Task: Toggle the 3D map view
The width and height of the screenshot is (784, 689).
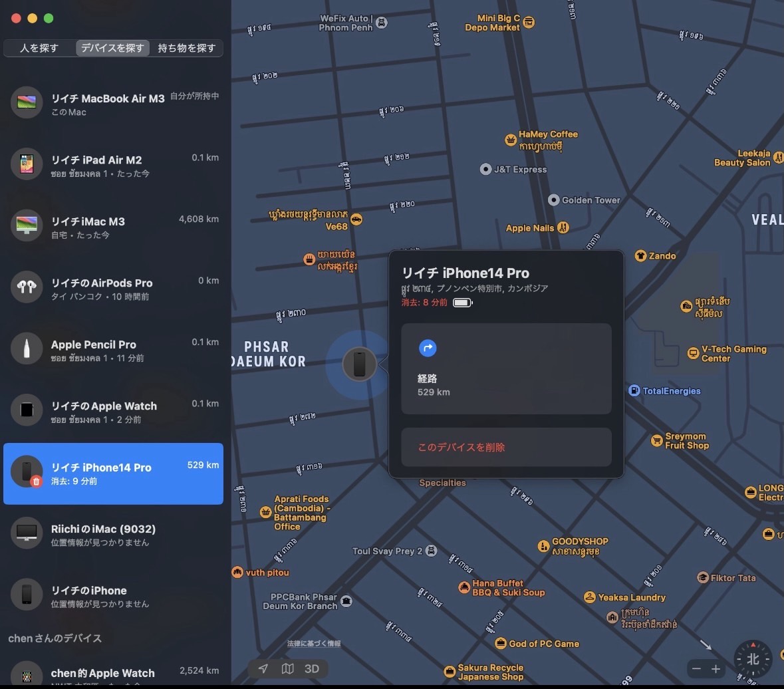Action: pos(312,668)
